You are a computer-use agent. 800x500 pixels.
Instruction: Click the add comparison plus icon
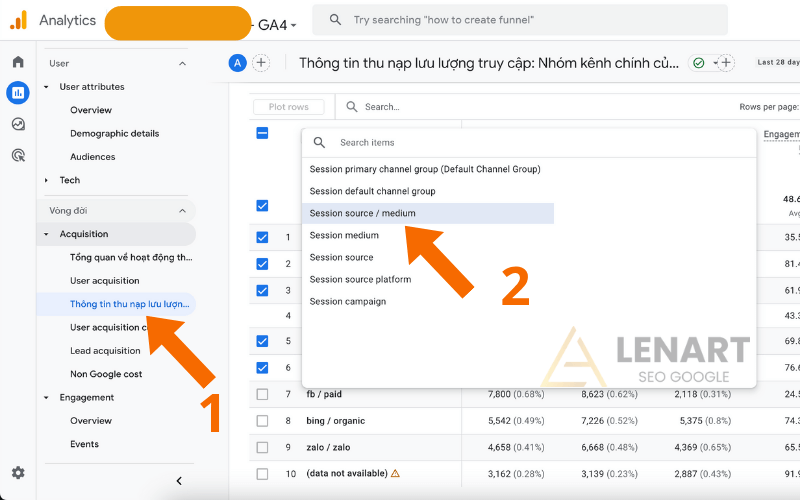pyautogui.click(x=261, y=63)
